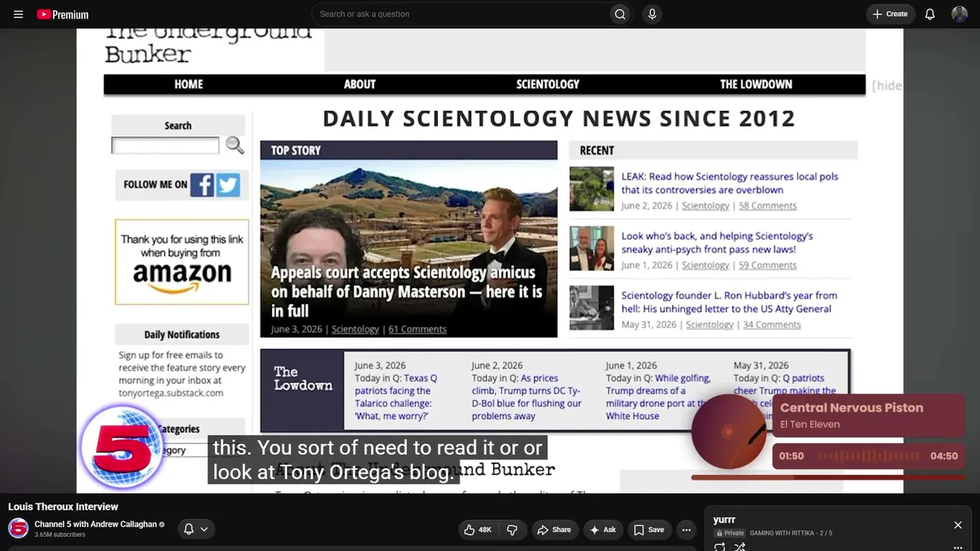
Task: Click the music overlay progress bar
Action: click(x=827, y=478)
